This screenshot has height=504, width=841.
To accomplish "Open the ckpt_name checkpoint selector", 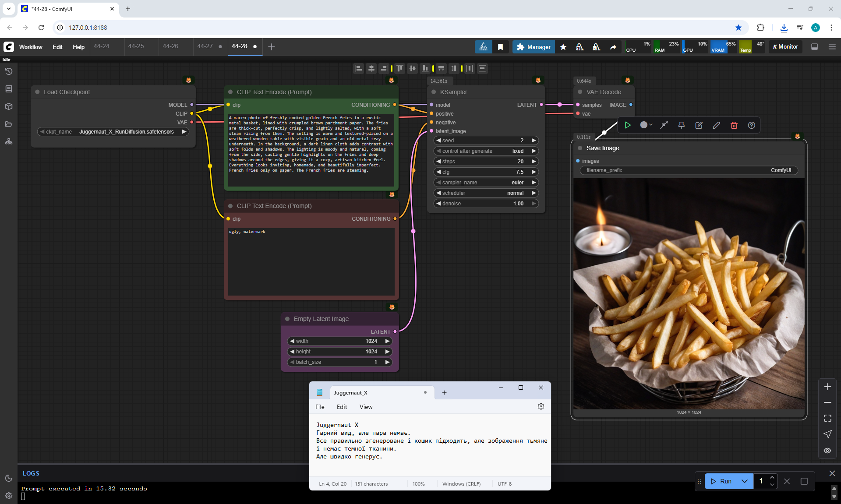I will [113, 132].
